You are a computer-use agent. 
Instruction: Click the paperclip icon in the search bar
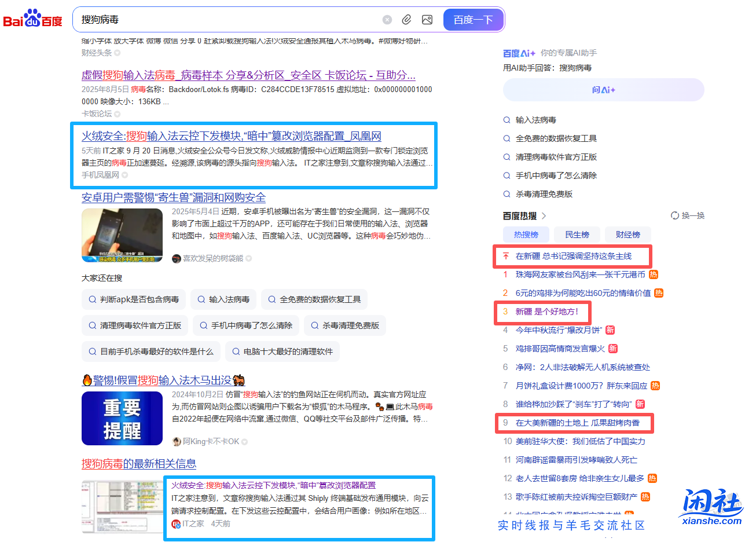(406, 19)
